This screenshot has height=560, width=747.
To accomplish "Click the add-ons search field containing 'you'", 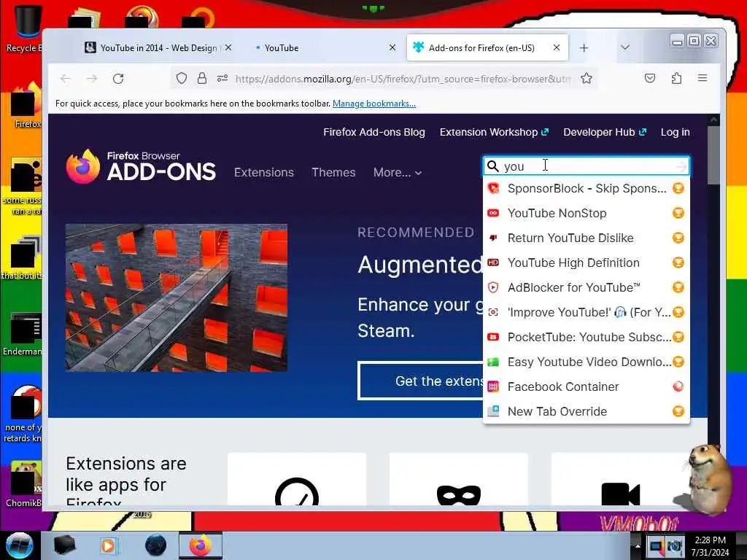I will pyautogui.click(x=586, y=166).
